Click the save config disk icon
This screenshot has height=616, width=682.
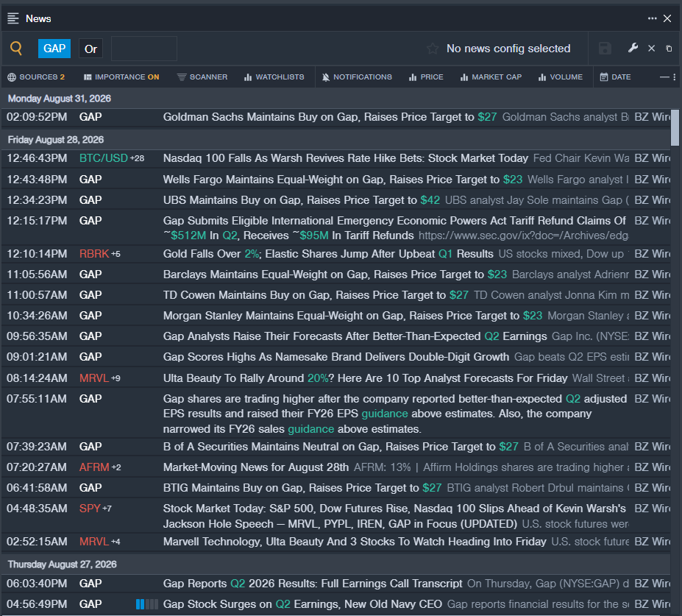click(605, 49)
